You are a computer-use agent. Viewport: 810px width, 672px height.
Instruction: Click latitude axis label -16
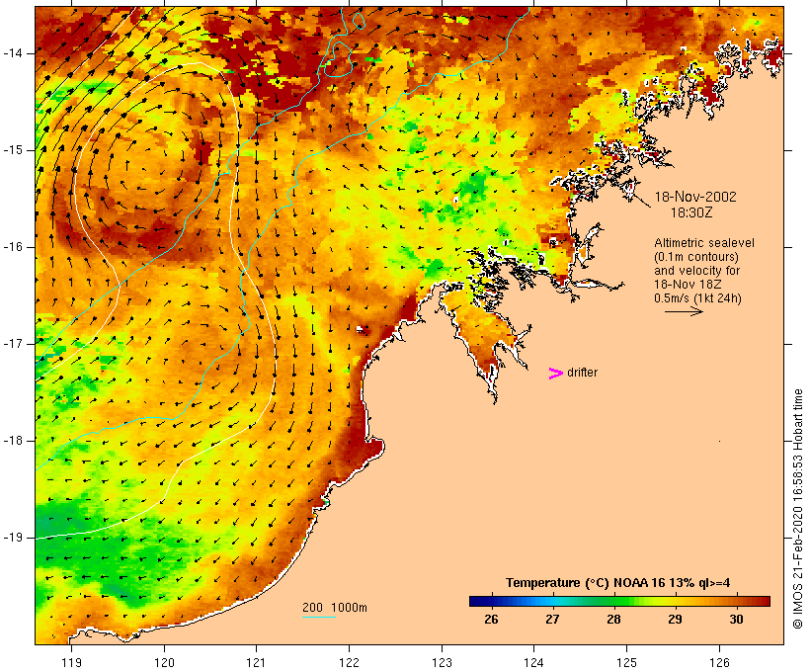12,247
